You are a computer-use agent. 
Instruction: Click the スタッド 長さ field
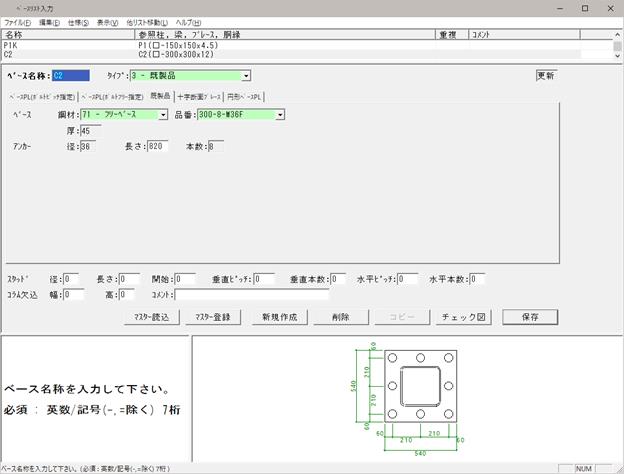tap(129, 279)
